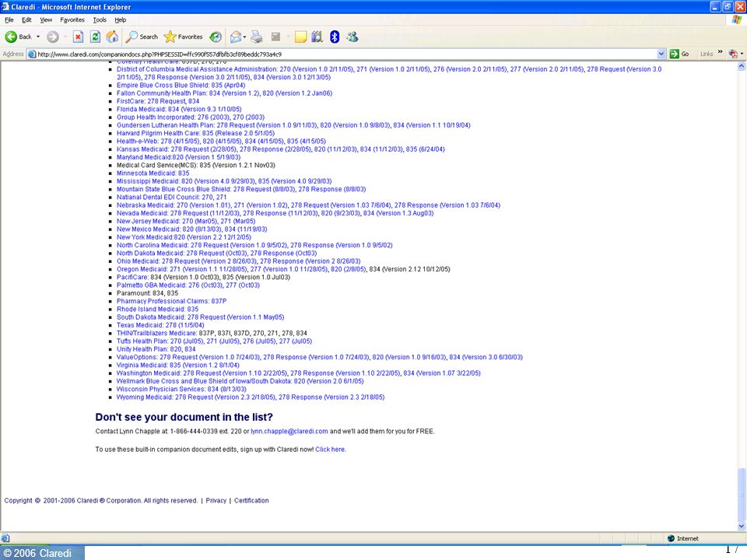Viewport: 747px width, 560px height.
Task: Go to the Home page icon
Action: point(112,37)
